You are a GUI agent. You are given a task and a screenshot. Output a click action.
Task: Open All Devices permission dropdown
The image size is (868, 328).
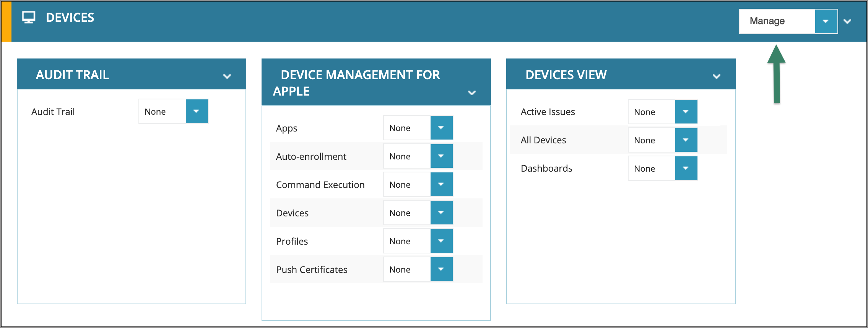pos(686,140)
